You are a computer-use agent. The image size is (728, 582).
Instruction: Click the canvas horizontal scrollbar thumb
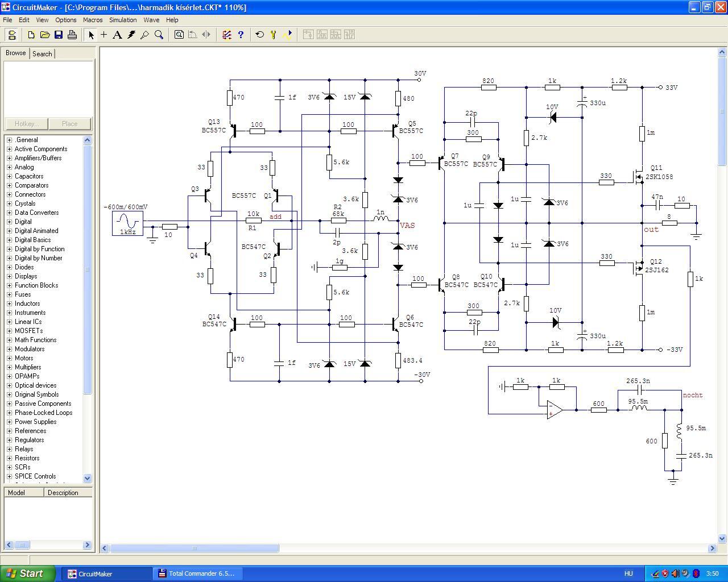pyautogui.click(x=195, y=548)
